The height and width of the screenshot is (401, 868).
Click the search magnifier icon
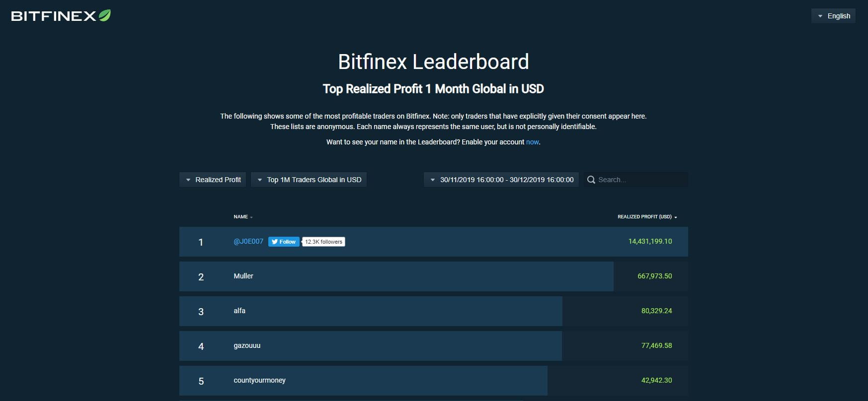[591, 180]
